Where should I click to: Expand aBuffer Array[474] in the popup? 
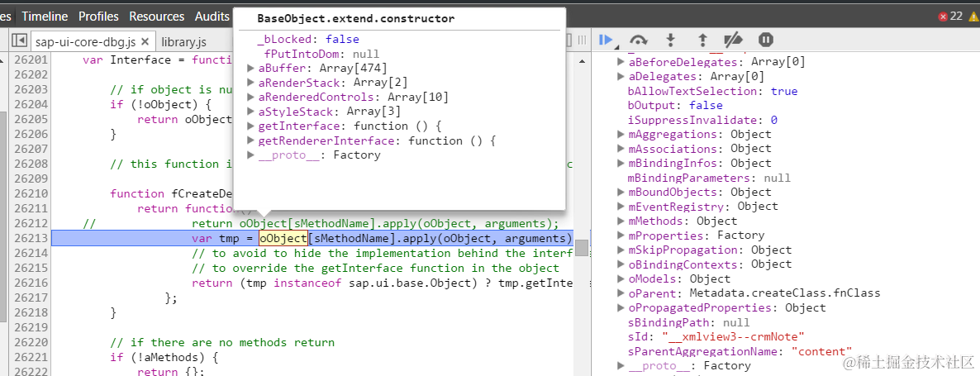click(x=251, y=68)
